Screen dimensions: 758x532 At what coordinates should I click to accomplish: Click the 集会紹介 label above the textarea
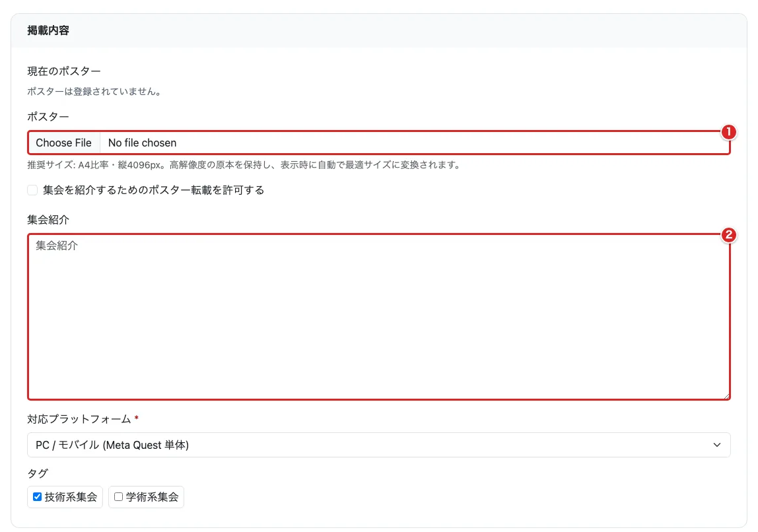pos(48,220)
